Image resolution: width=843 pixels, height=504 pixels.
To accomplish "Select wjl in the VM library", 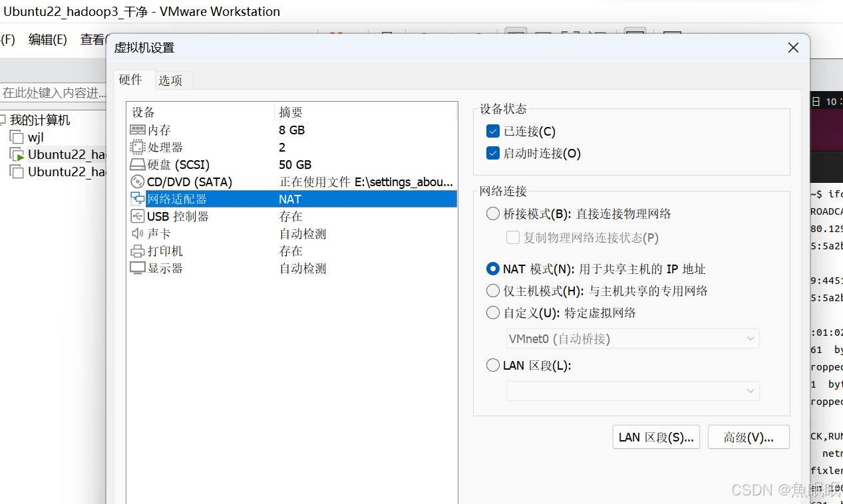I will tap(36, 138).
